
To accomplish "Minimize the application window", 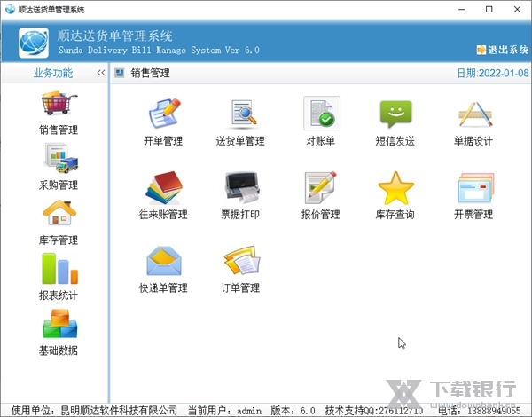I will click(461, 9).
